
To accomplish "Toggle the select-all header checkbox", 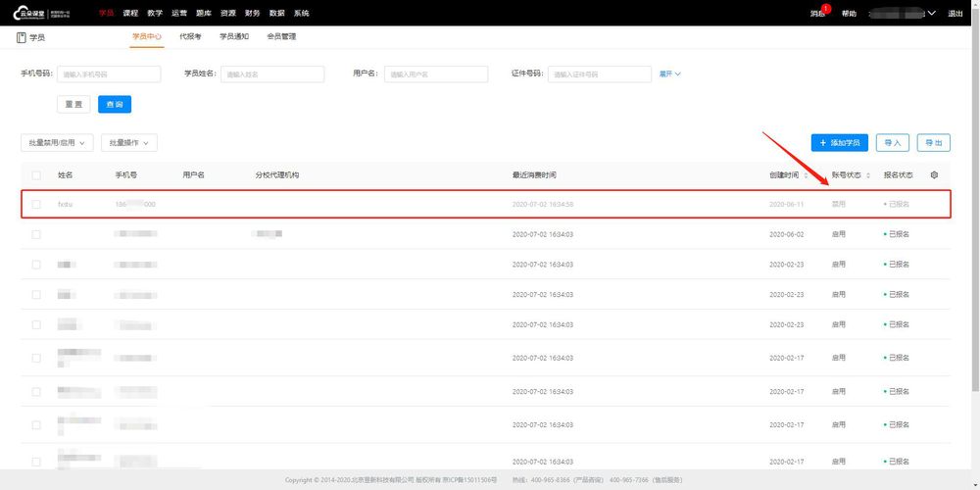I will (x=36, y=175).
